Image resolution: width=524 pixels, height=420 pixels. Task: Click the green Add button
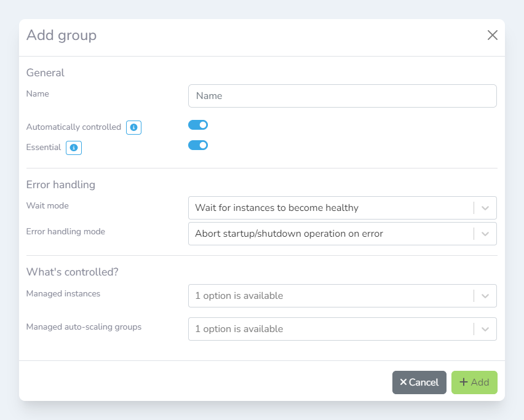point(474,382)
